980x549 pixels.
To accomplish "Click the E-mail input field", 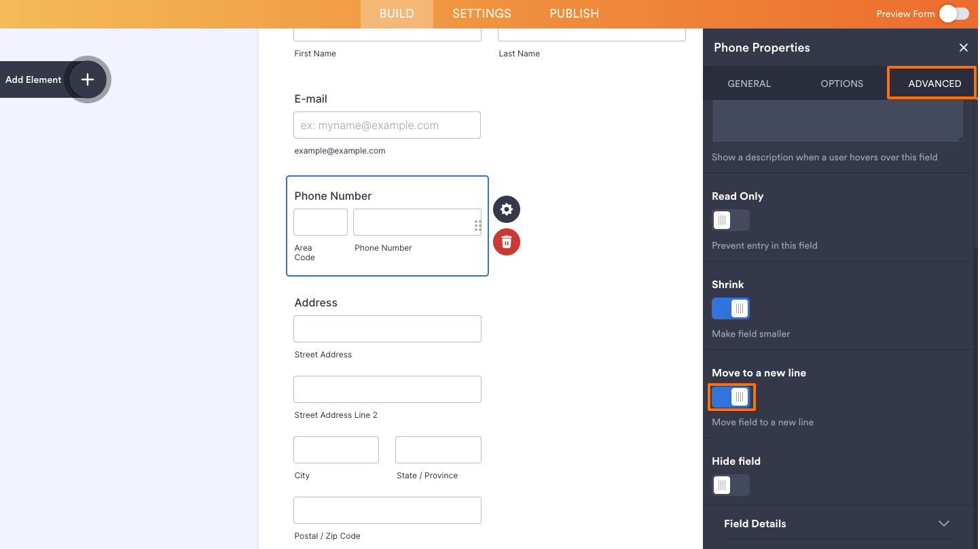I will coord(386,125).
